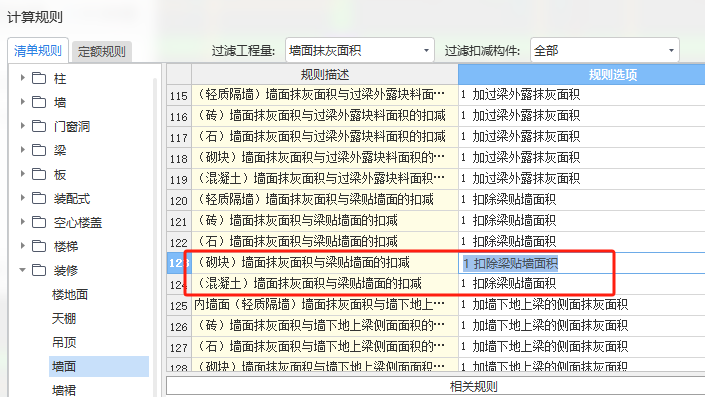The width and height of the screenshot is (705, 397).
Task: Click rule 125 内墙面 (轻质隔墙) description
Action: pos(325,305)
